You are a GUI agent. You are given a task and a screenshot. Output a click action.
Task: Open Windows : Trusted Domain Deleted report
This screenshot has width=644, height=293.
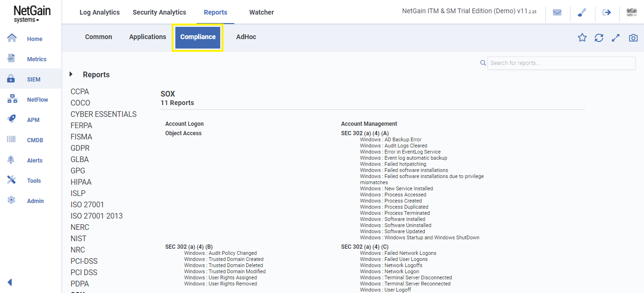223,265
